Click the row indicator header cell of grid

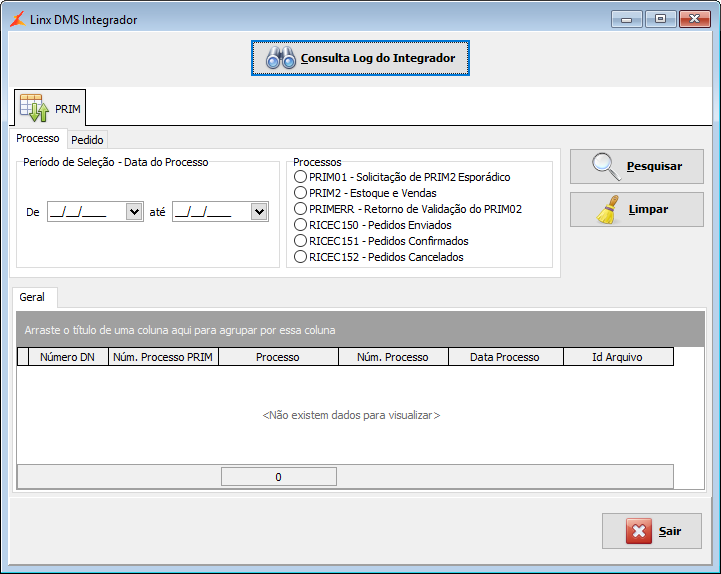pyautogui.click(x=23, y=357)
